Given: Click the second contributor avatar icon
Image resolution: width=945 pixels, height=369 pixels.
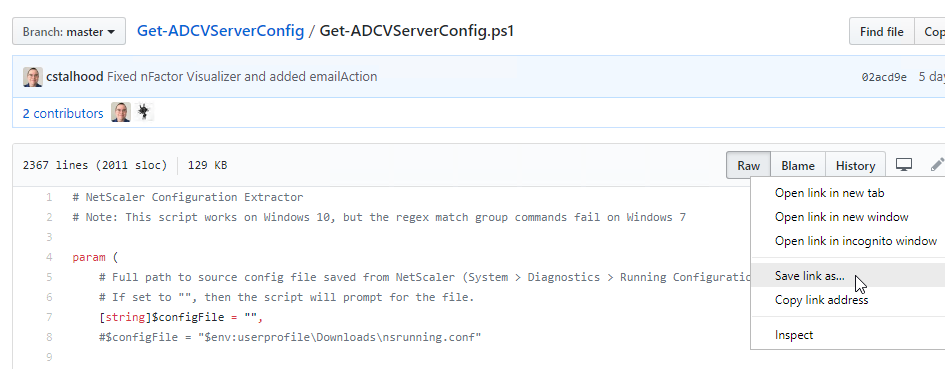Looking at the screenshot, I should (144, 112).
